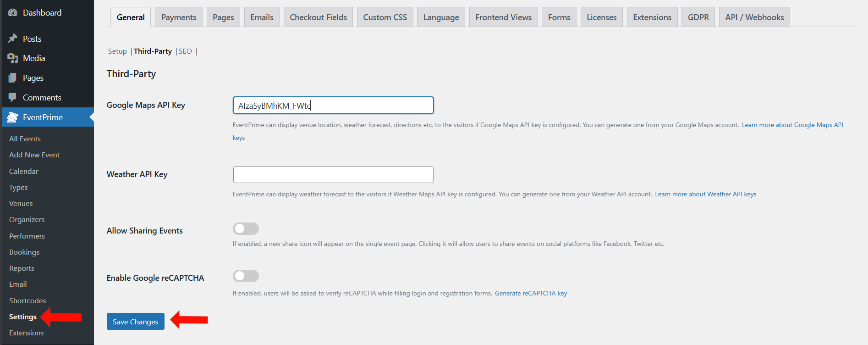Screen dimensions: 868x345
Task: Open the Checkout Fields tab
Action: 318,17
